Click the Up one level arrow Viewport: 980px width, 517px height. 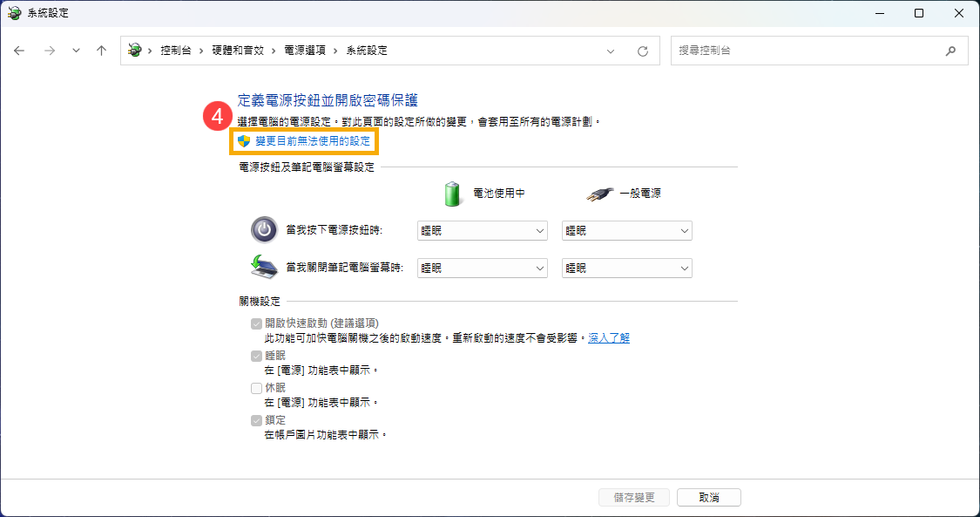(x=101, y=51)
